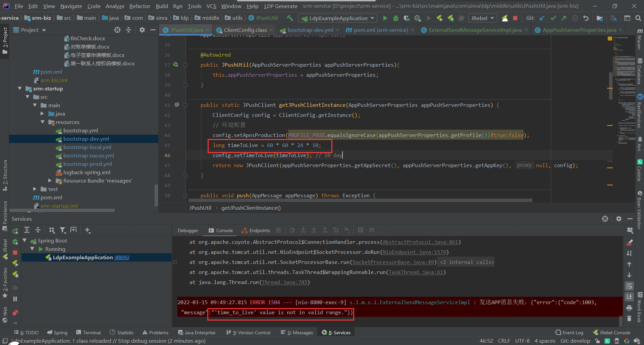The image size is (644, 345).
Task: Open the Terminal tool window button
Action: pyautogui.click(x=89, y=333)
